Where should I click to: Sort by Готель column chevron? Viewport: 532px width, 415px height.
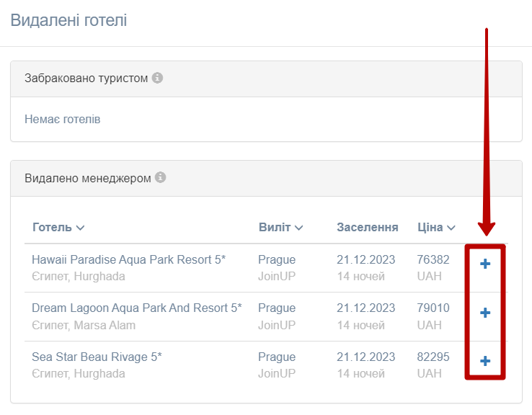click(x=80, y=228)
